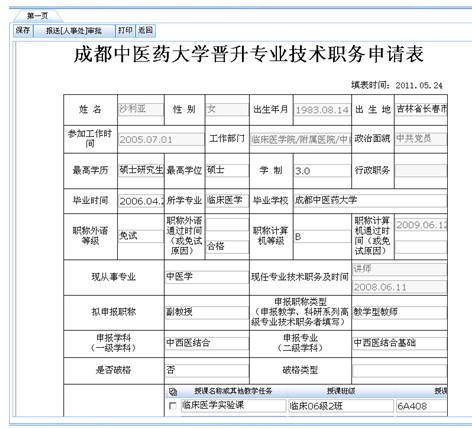Click the 毕业学校 field 成都中医药大学
Image resolution: width=472 pixels, height=429 pixels.
[x=370, y=201]
